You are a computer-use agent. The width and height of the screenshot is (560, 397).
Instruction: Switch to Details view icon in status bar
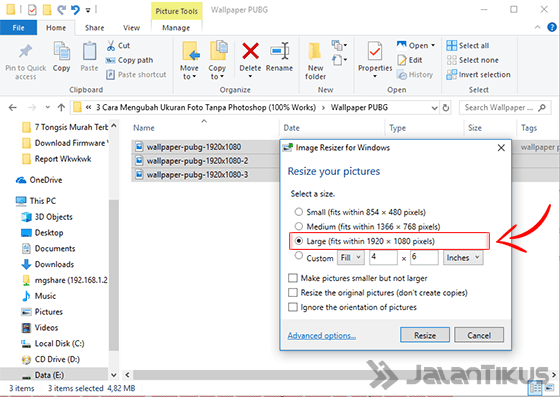535,388
